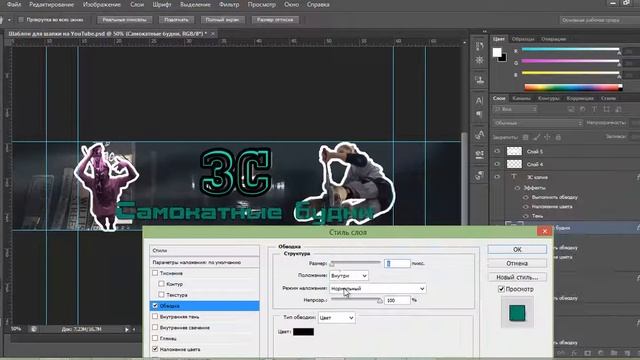The width and height of the screenshot is (640, 360).
Task: Open the Character Styles panel icon
Action: click(480, 135)
